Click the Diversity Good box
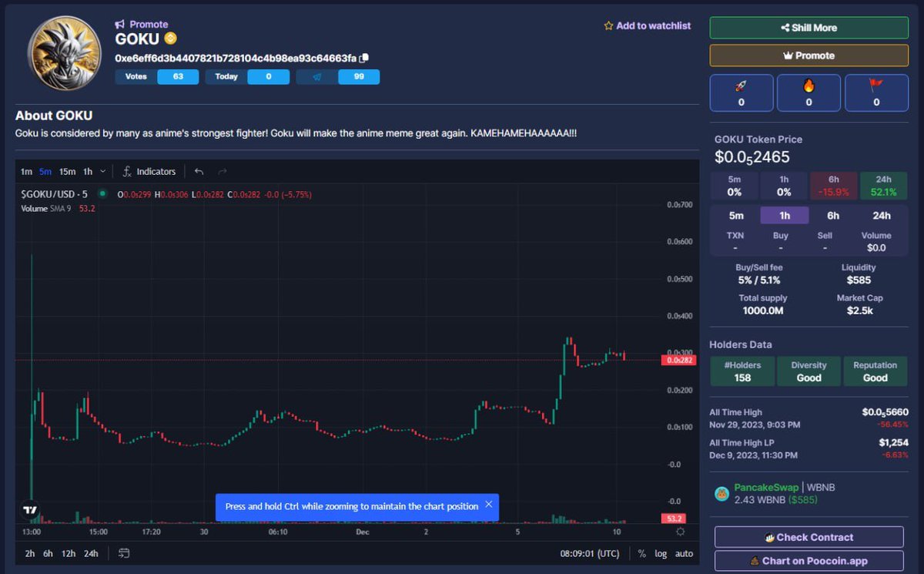This screenshot has height=574, width=924. click(808, 371)
